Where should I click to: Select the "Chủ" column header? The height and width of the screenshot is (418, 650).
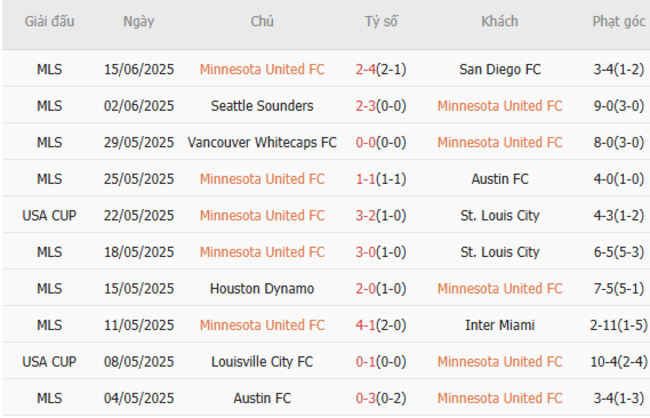(x=262, y=22)
